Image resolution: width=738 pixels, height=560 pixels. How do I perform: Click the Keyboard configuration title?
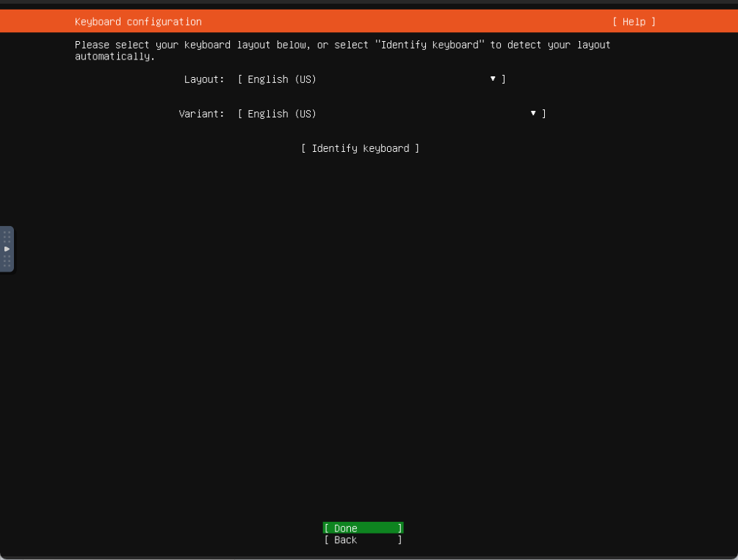click(138, 22)
